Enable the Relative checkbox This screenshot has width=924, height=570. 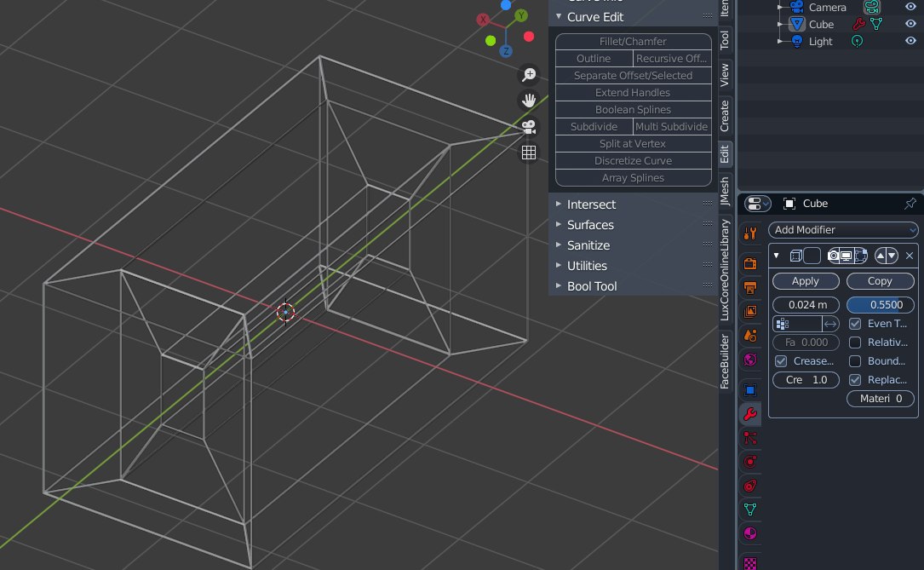pos(855,343)
